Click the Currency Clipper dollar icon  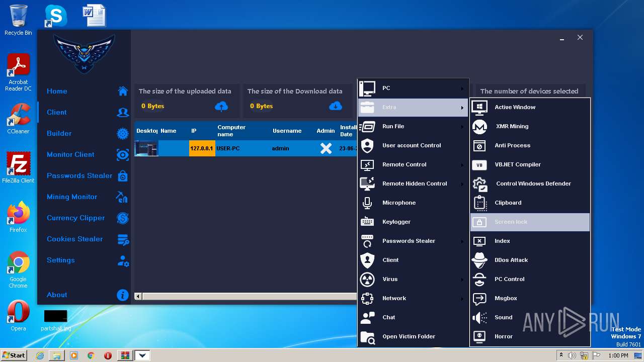123,218
